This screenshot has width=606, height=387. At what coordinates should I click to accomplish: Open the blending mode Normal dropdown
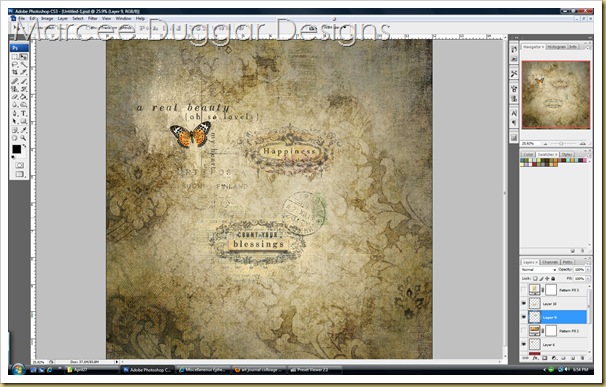(x=539, y=269)
